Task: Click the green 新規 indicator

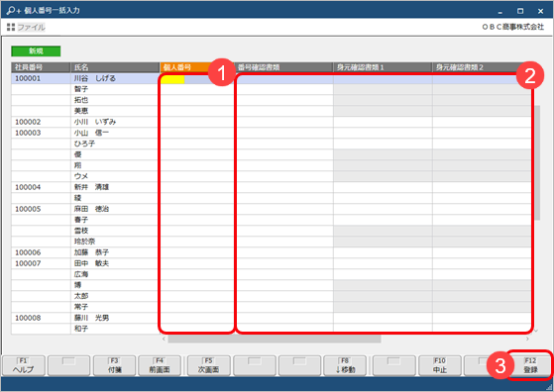Action: coord(36,51)
